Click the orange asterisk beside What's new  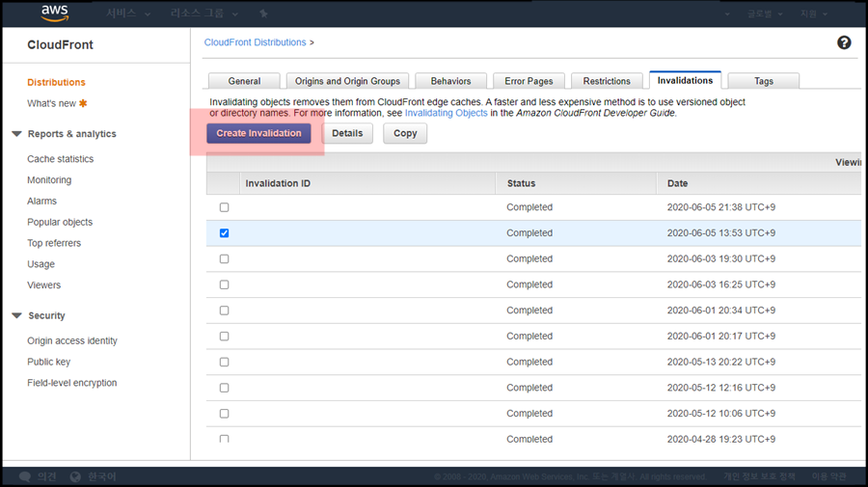83,103
